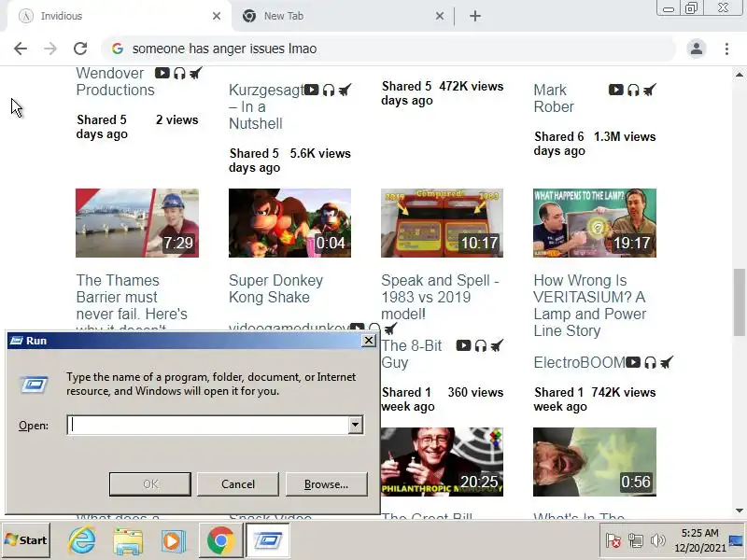This screenshot has height=560, width=747.
Task: Click the Google icon in the address bar
Action: (118, 49)
